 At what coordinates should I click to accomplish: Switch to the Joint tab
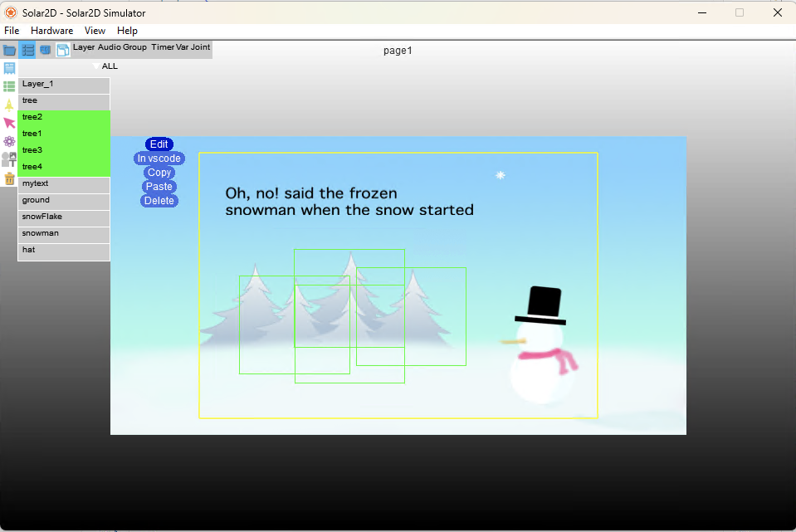[200, 47]
